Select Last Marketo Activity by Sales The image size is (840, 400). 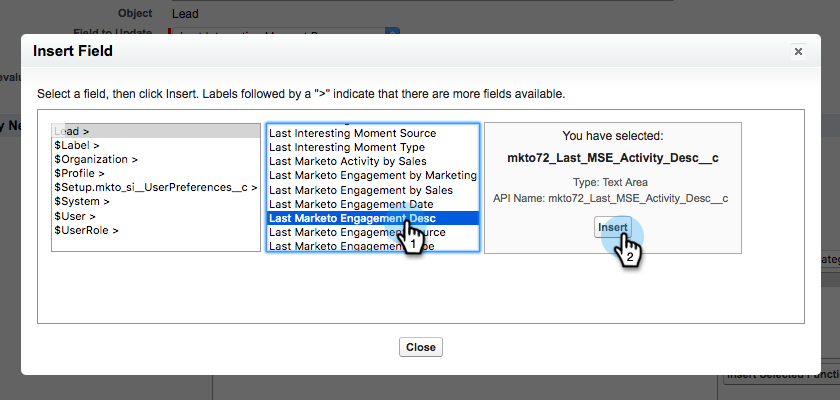pyautogui.click(x=373, y=161)
